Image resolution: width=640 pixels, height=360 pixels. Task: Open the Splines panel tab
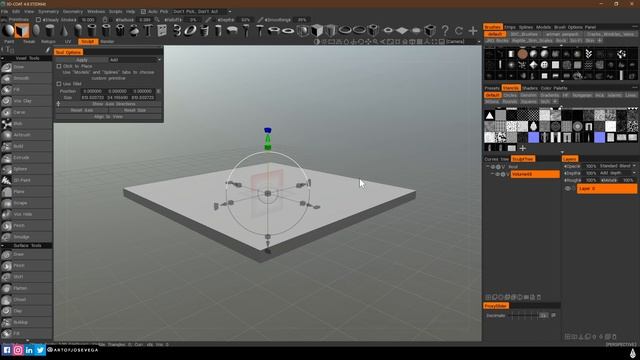526,27
